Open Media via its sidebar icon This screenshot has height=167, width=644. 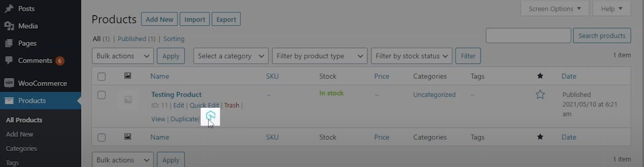pyautogui.click(x=9, y=26)
